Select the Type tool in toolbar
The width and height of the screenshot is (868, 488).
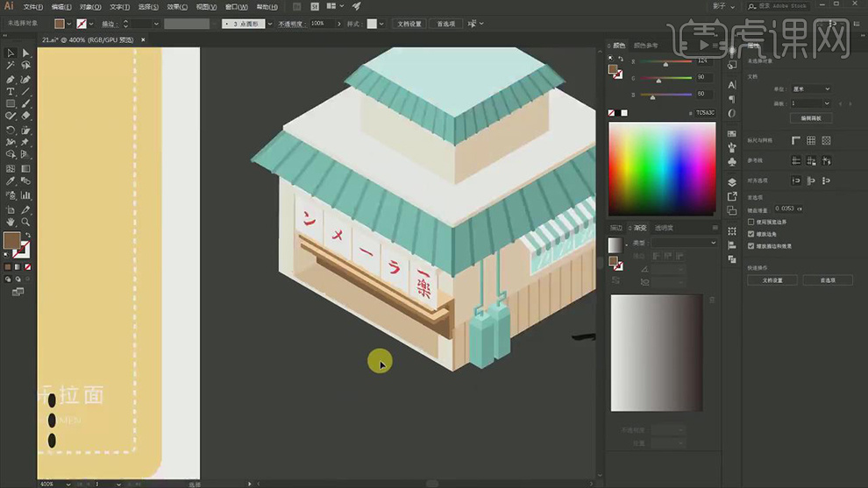[x=11, y=91]
